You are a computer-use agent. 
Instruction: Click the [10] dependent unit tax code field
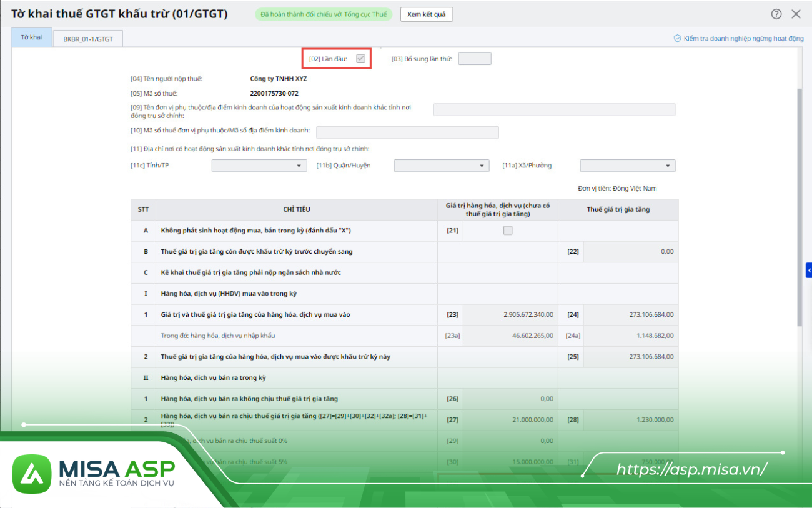pyautogui.click(x=407, y=132)
